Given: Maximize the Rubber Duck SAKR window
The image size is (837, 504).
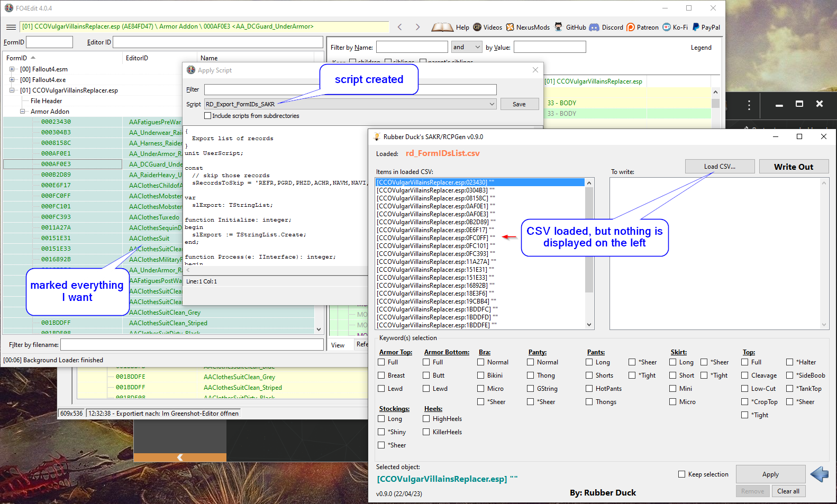Looking at the screenshot, I should (x=799, y=136).
